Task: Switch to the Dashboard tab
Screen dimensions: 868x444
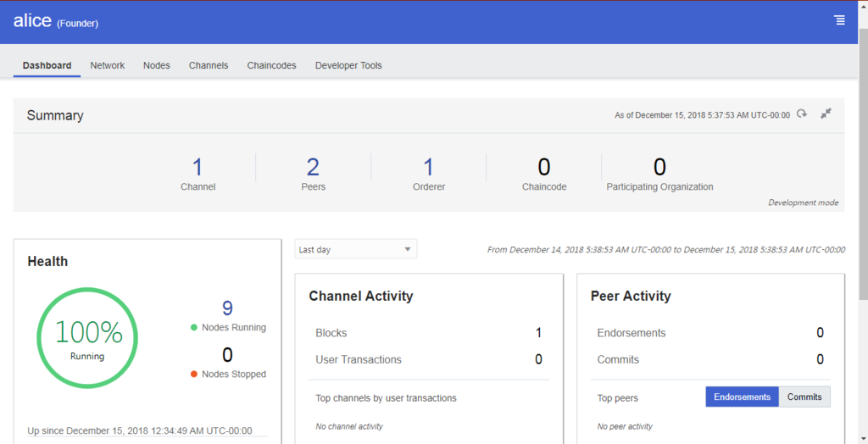Action: click(x=47, y=65)
